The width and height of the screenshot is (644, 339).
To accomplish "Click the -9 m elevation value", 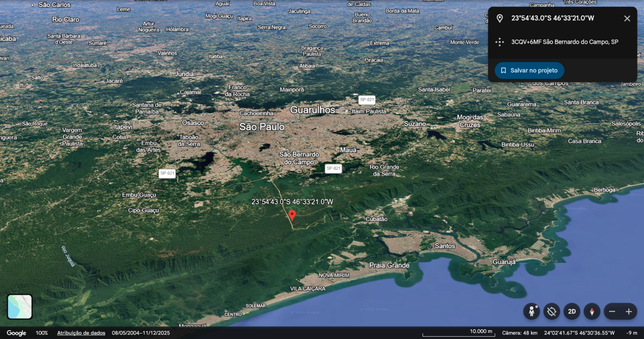I will pyautogui.click(x=631, y=333).
